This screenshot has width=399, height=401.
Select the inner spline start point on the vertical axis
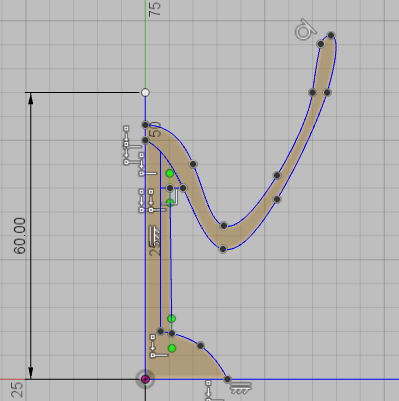tap(145, 140)
